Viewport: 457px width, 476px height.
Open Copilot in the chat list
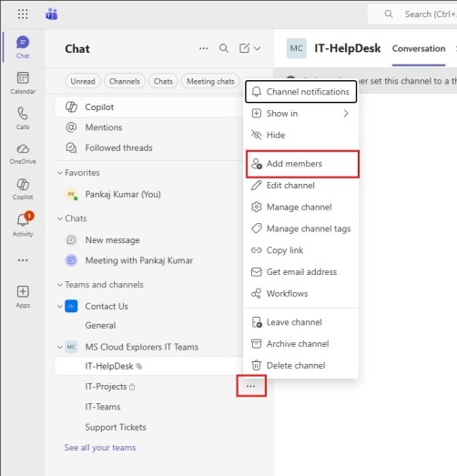[x=148, y=107]
